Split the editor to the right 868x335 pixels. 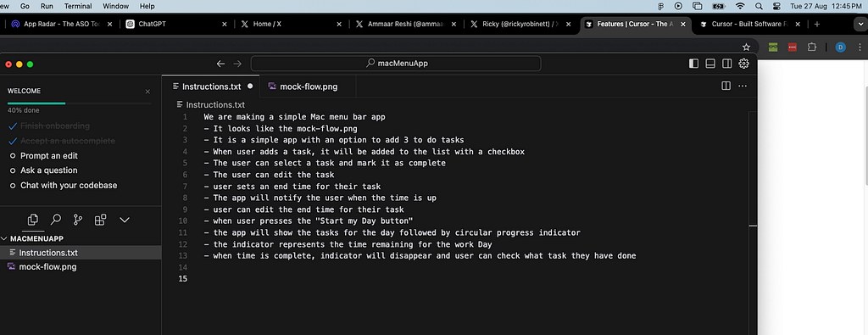click(x=726, y=86)
